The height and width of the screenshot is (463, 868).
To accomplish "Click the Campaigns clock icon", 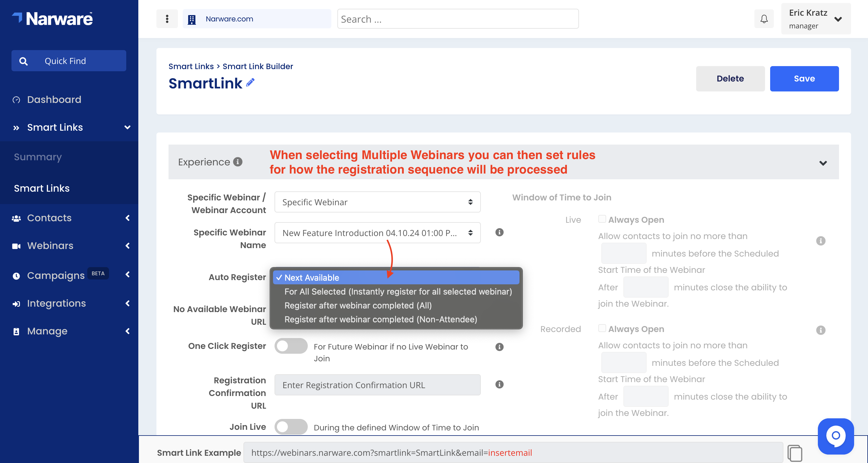I will (x=16, y=276).
